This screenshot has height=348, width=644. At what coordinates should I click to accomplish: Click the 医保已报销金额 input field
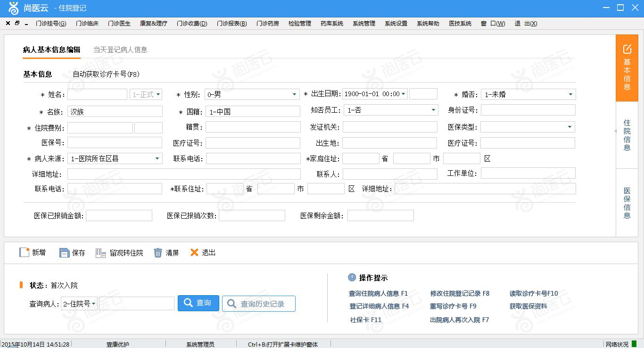click(x=119, y=215)
